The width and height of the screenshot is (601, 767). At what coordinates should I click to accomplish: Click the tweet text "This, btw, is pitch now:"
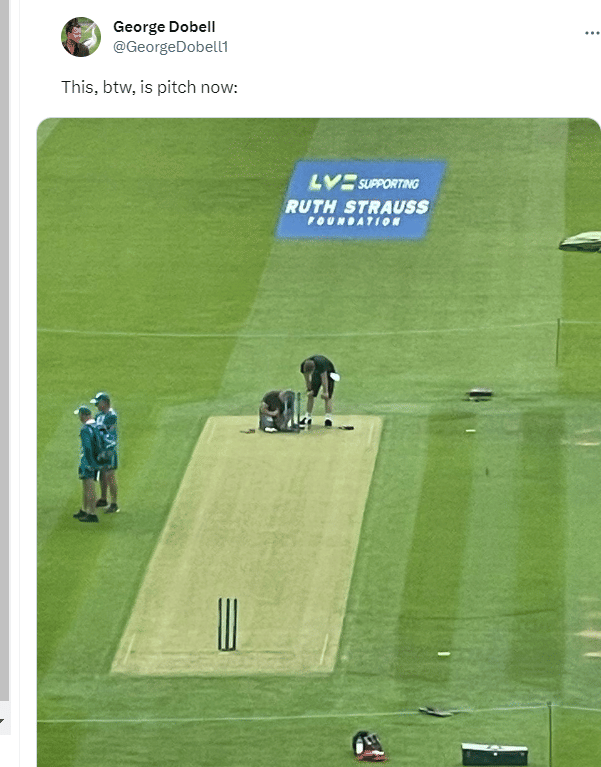click(149, 87)
